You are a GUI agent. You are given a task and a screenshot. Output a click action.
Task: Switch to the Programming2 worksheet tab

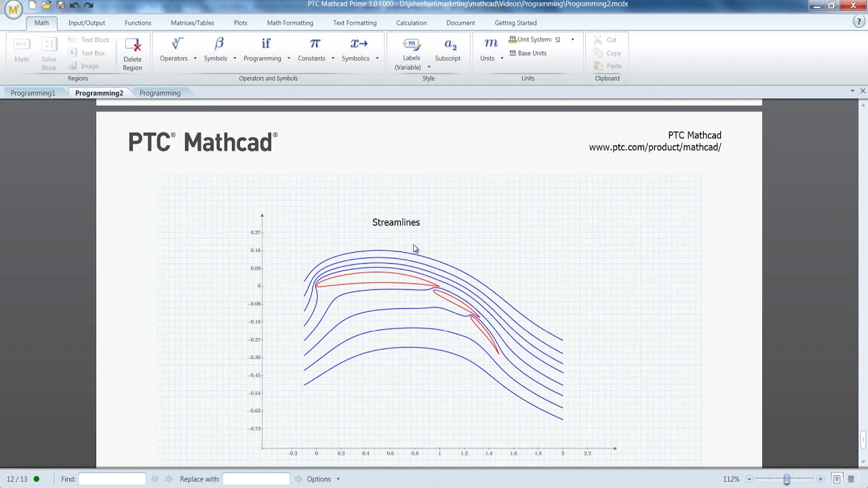click(x=99, y=93)
